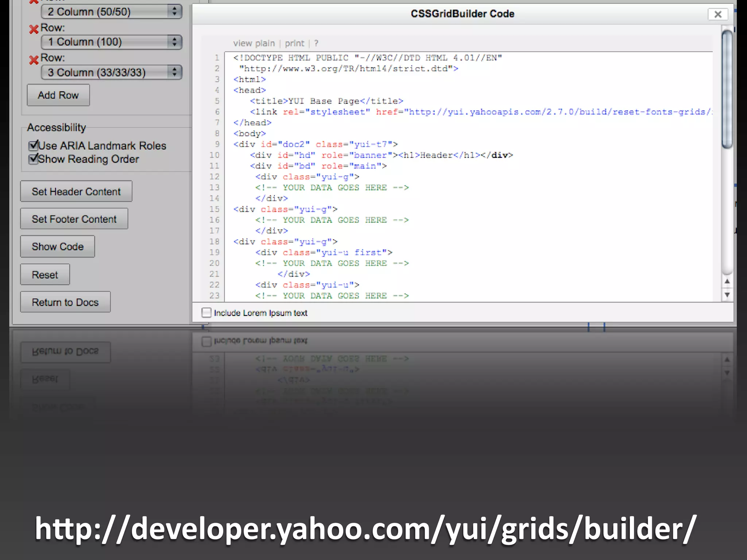Open the 2 Column (50/50) row dropdown
Screen dimensions: 747x560
click(111, 12)
